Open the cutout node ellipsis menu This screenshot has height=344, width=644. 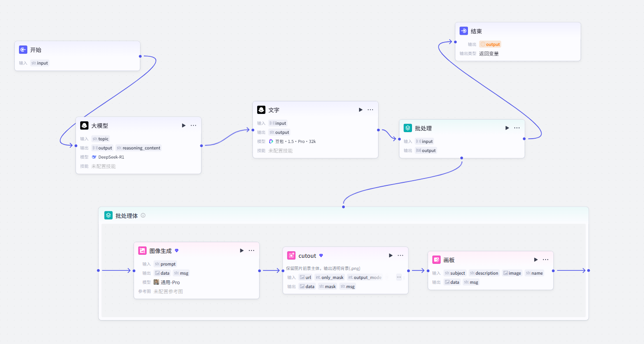[x=400, y=256]
